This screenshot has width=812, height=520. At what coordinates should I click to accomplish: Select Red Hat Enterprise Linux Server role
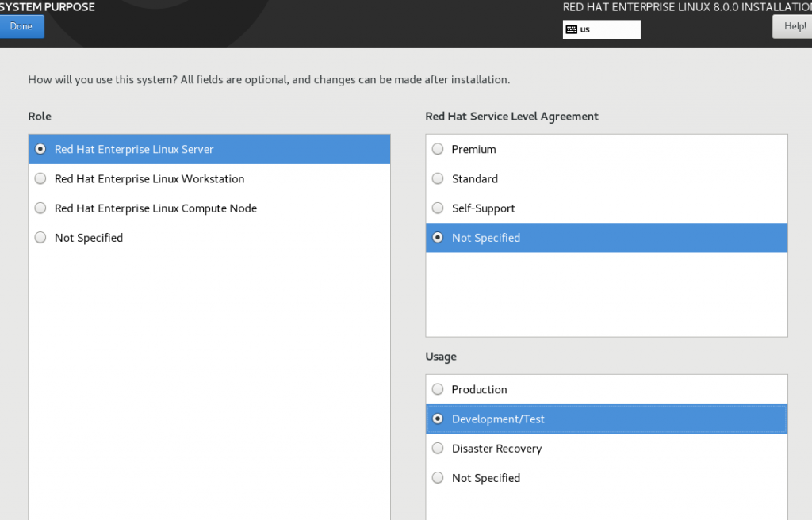pyautogui.click(x=134, y=149)
